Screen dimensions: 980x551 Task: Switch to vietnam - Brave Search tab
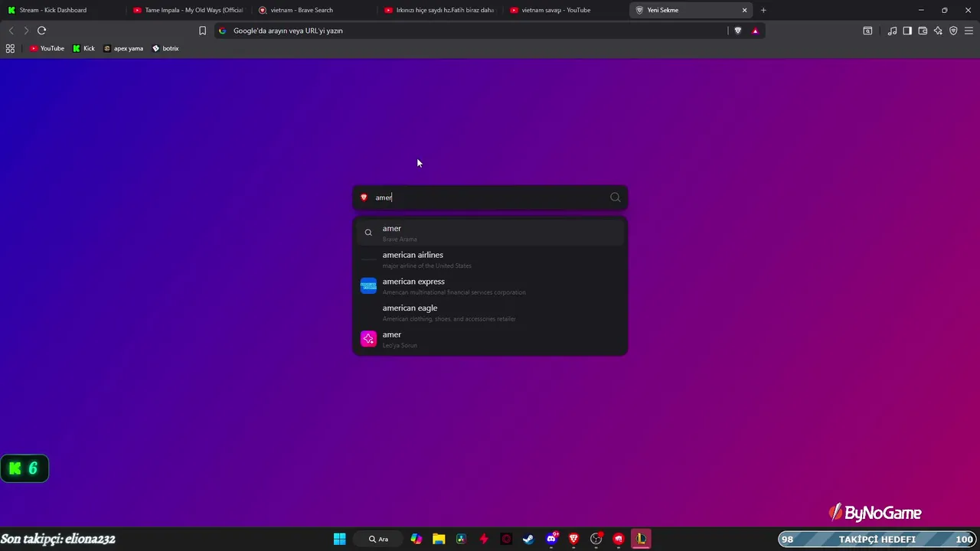(x=313, y=10)
